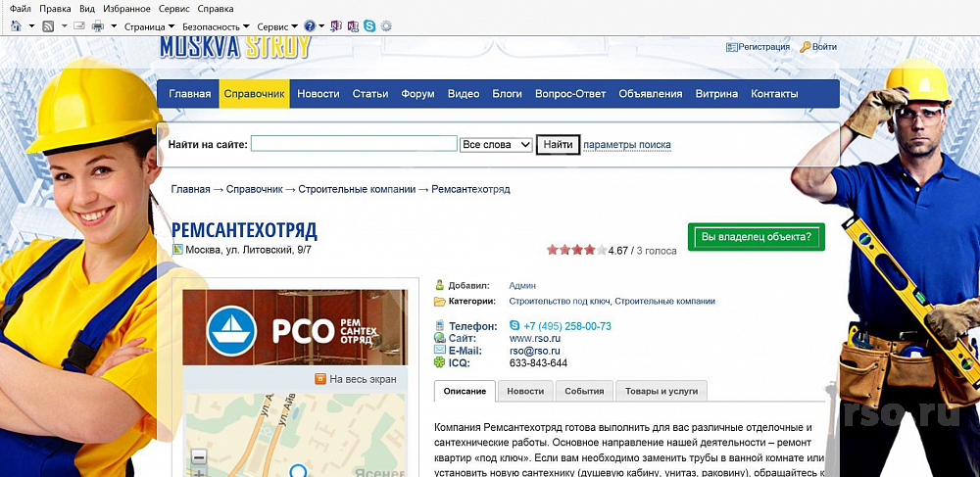Open the Безопасность toolbar dropdown
The image size is (980, 477).
216,26
